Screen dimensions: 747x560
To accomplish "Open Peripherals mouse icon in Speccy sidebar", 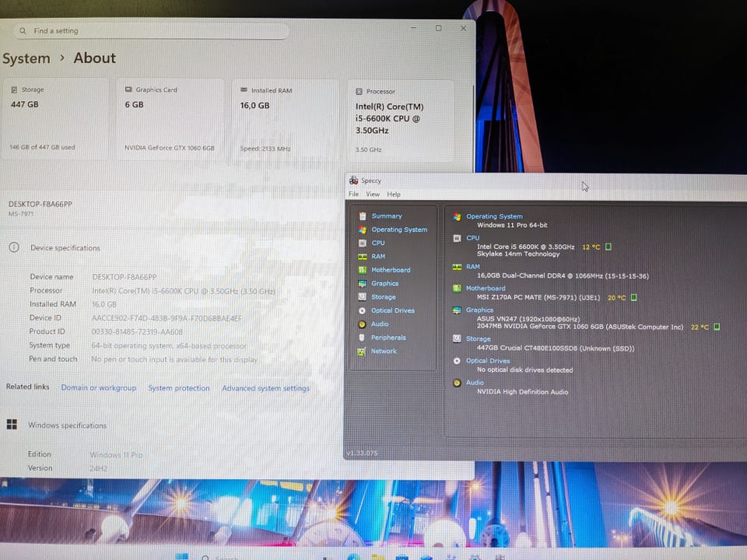I will (x=362, y=338).
